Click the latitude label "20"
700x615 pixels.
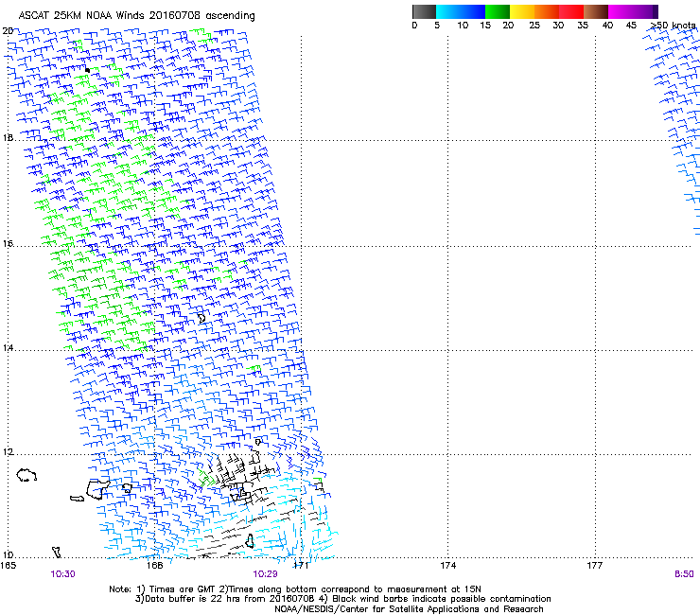pos(8,31)
